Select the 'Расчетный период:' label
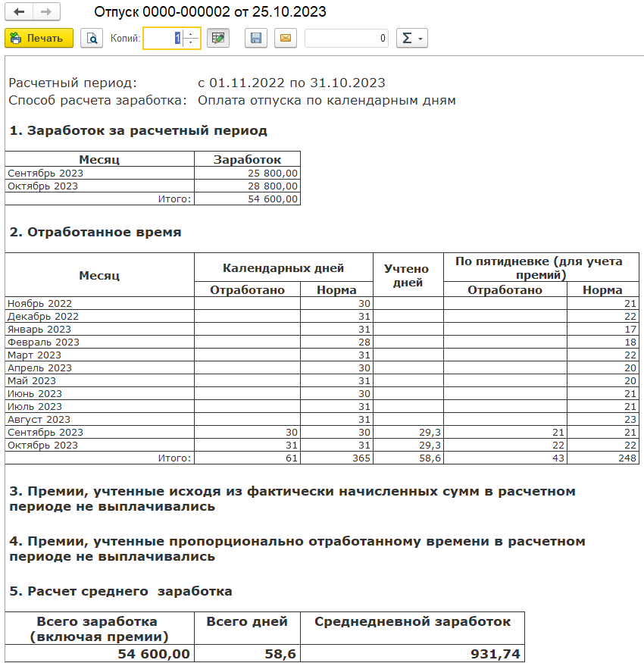The width and height of the screenshot is (644, 663). pyautogui.click(x=73, y=83)
